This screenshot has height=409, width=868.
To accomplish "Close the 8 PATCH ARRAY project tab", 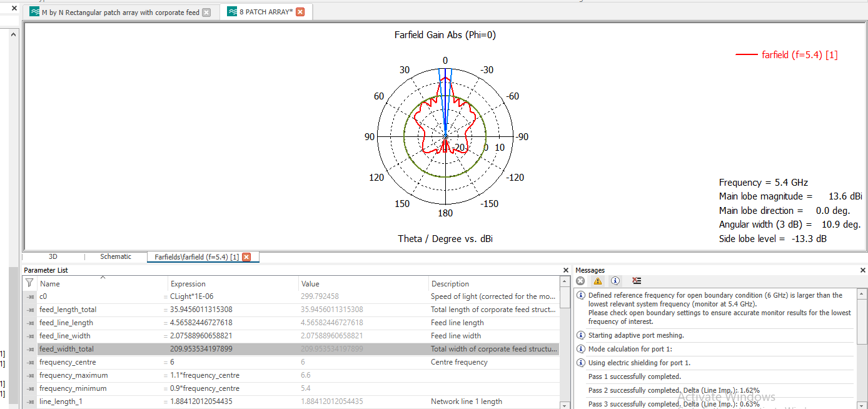I will (300, 12).
